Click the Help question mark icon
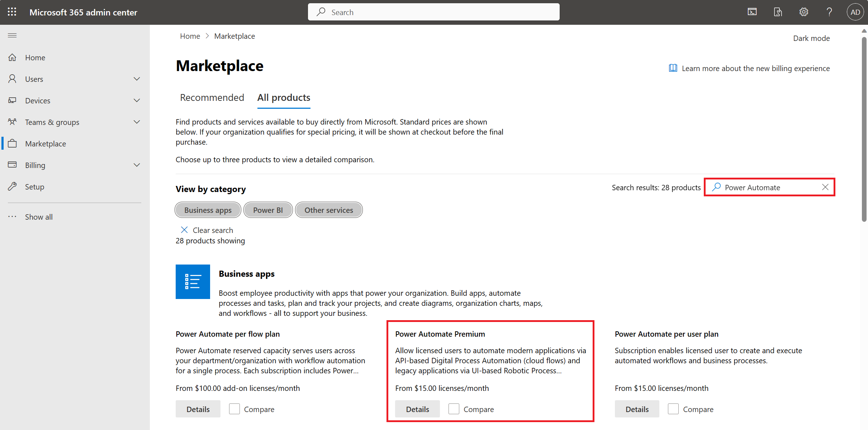 [x=829, y=11]
